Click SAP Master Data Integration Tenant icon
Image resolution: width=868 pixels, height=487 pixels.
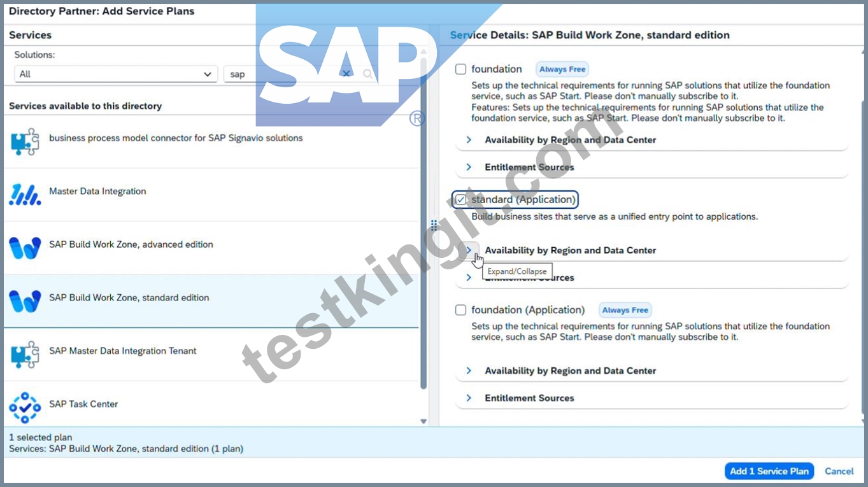pos(25,355)
